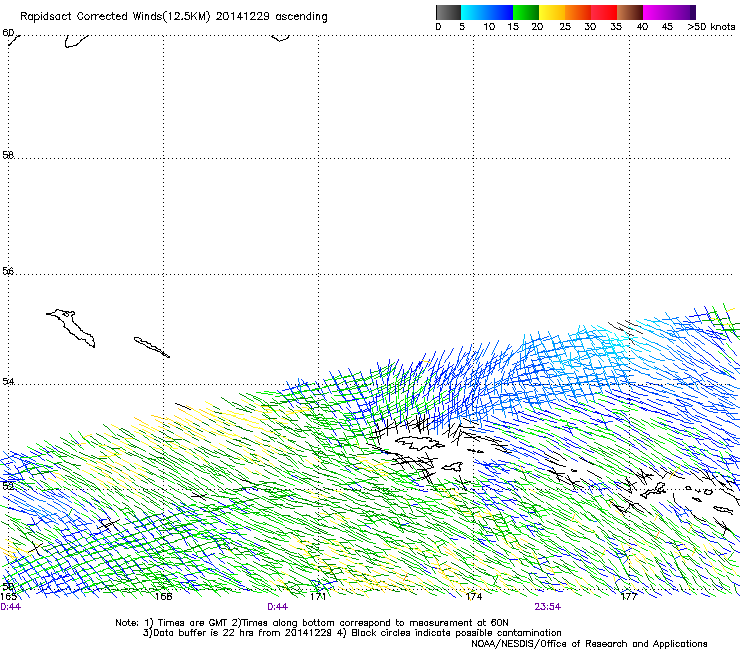
Task: Click the cyan-blue 5-15 knots color band
Action: point(487,12)
